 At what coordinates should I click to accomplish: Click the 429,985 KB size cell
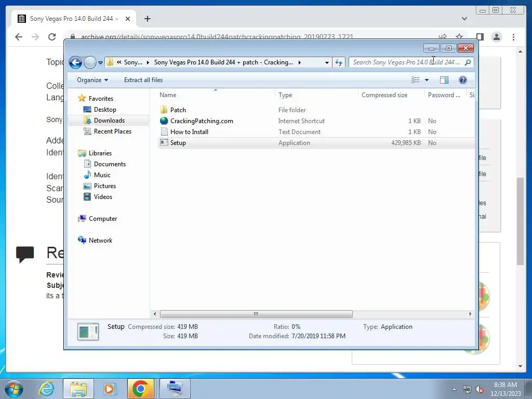[x=406, y=143]
